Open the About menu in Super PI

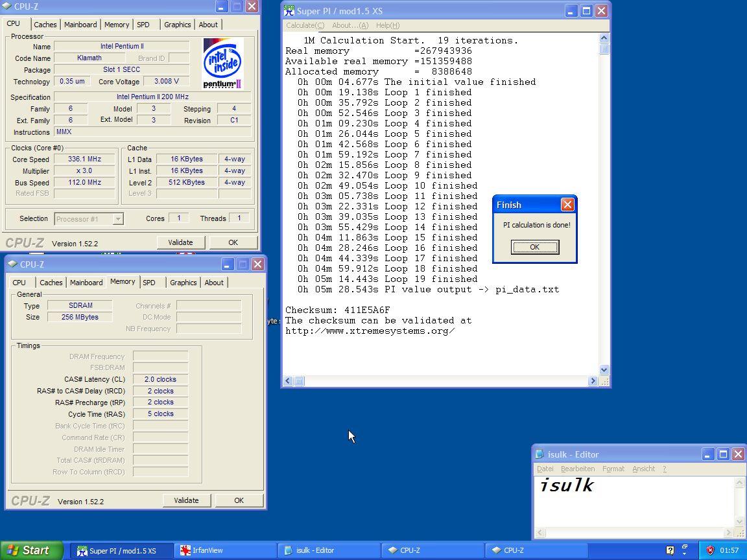coord(350,25)
